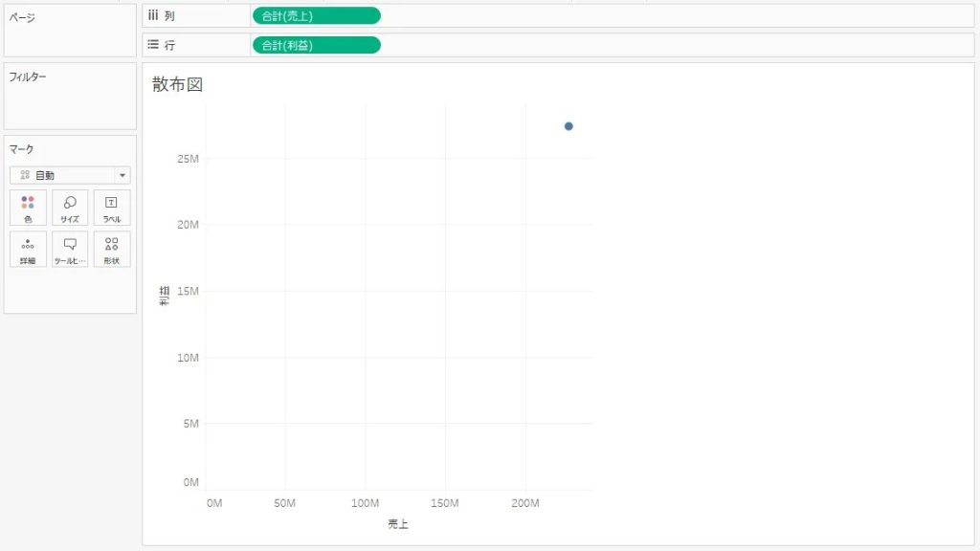Open the Label (ラベル) mark card

(112, 208)
